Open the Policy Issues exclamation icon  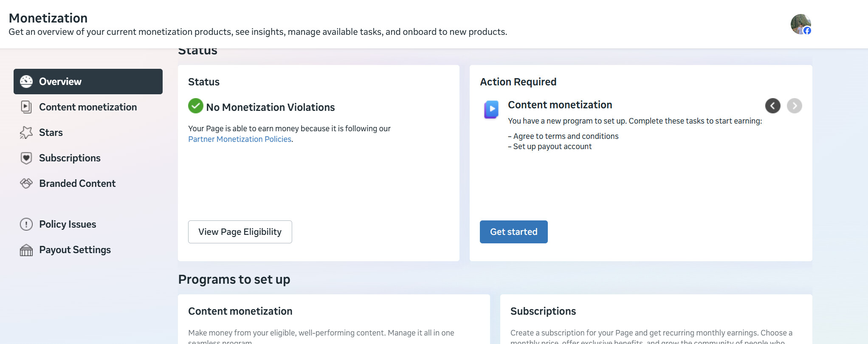[26, 224]
